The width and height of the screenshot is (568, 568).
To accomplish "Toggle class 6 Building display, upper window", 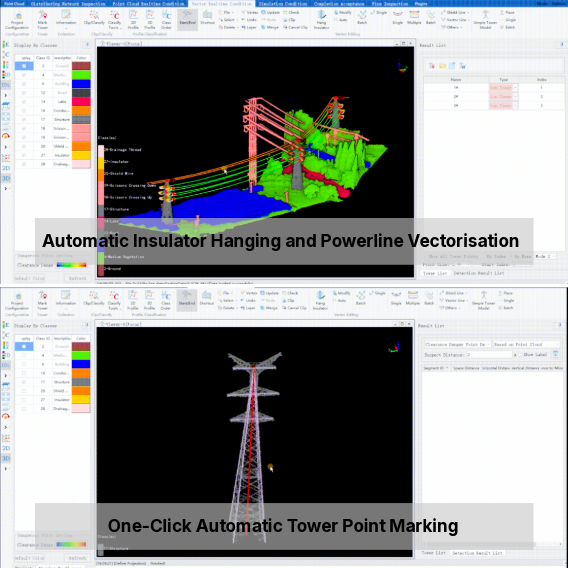I will point(24,84).
